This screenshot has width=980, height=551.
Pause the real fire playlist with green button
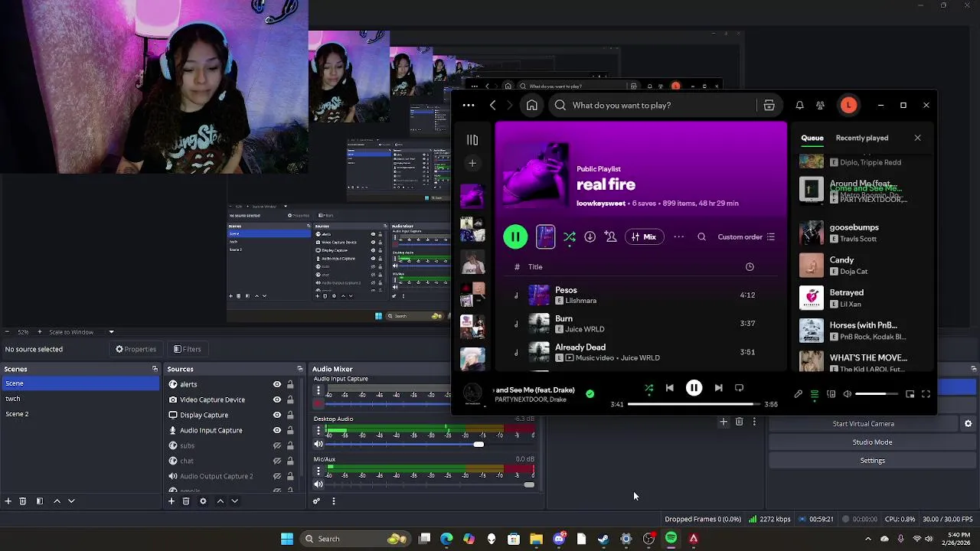[x=515, y=237]
